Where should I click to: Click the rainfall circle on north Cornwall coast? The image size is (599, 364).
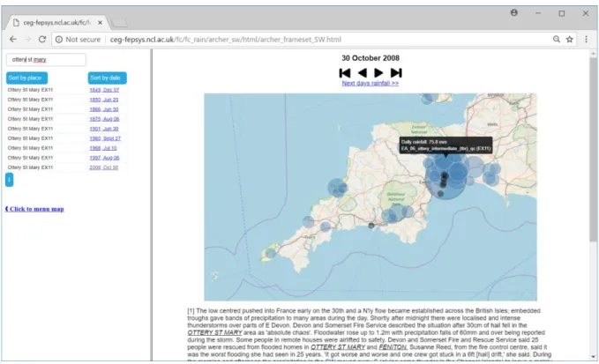coord(337,188)
